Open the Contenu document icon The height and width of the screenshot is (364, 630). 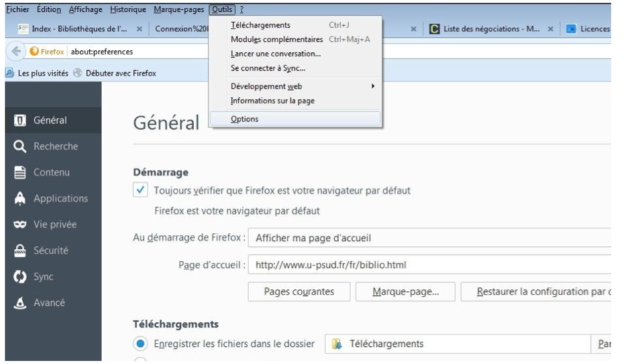pyautogui.click(x=20, y=172)
